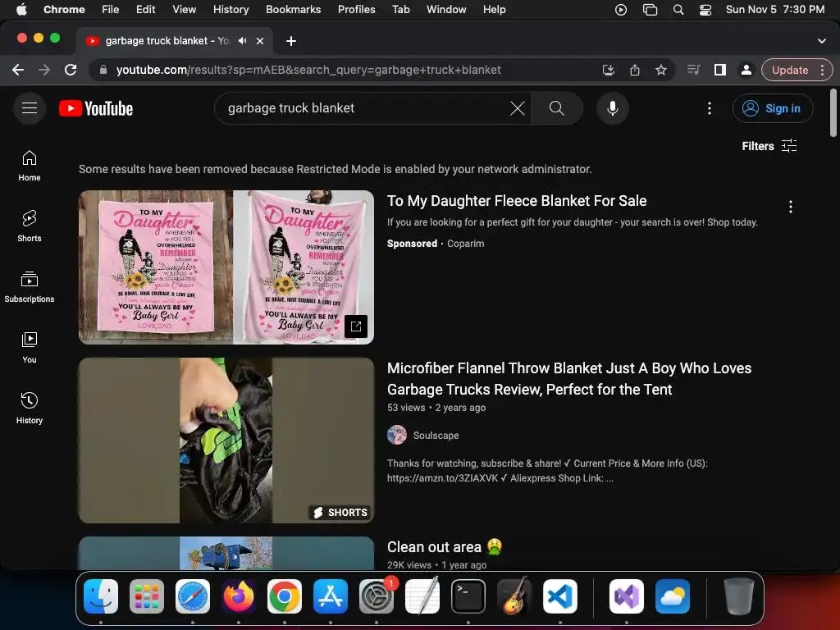
Task: Open Microfiber Flannel Throw Blanket video title
Action: click(569, 379)
